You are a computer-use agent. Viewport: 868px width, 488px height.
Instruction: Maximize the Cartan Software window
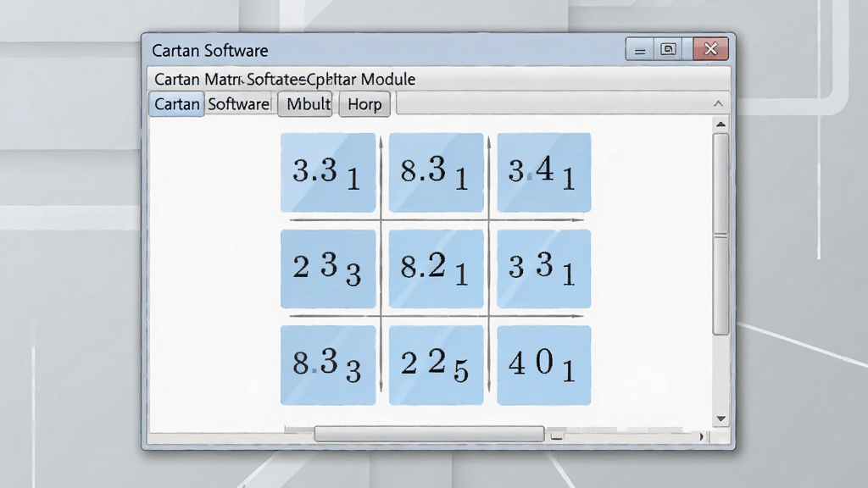[668, 49]
